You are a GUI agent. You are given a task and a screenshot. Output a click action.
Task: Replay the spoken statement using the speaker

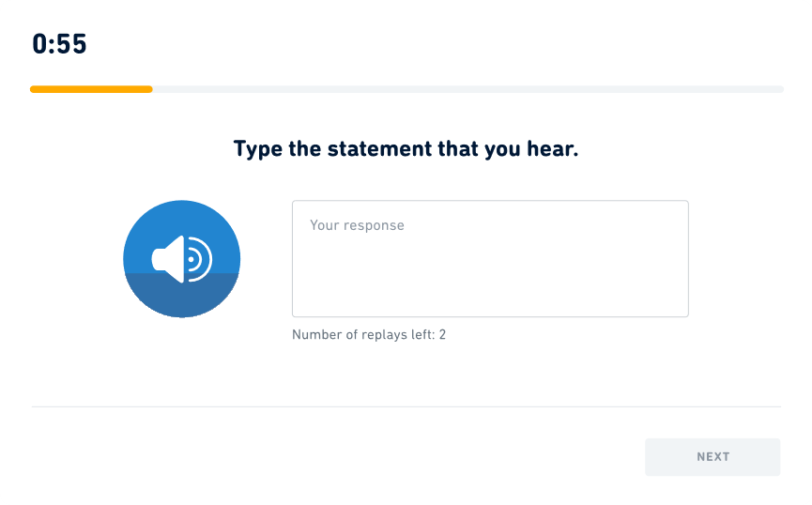[x=182, y=259]
